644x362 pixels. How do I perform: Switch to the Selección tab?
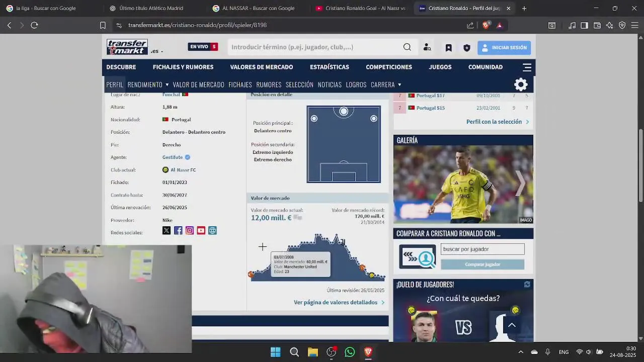tap(299, 84)
